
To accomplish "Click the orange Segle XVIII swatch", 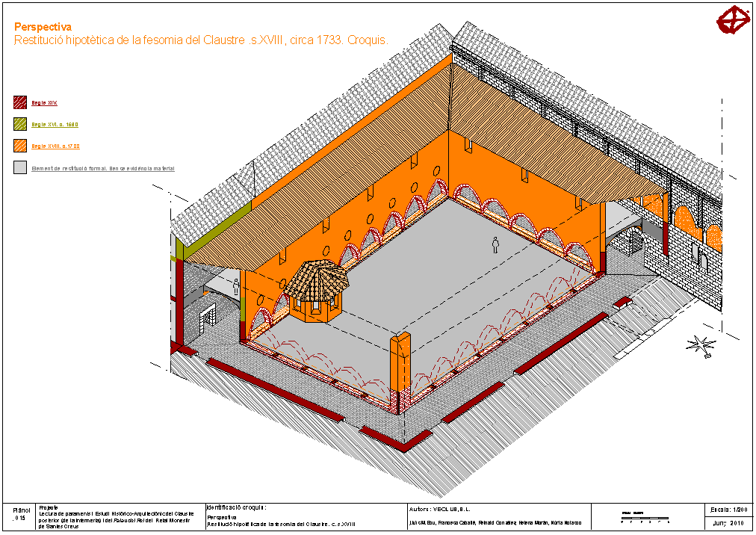I will point(20,146).
